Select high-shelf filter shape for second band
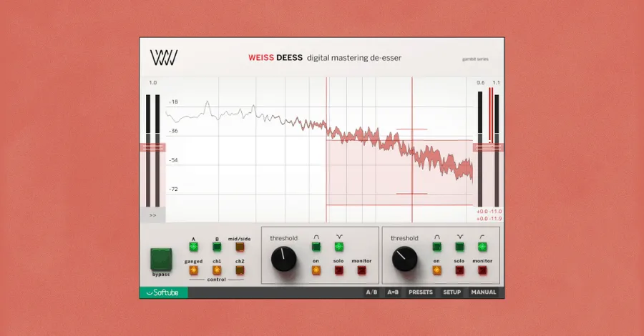This screenshot has height=336, width=644. pos(482,247)
